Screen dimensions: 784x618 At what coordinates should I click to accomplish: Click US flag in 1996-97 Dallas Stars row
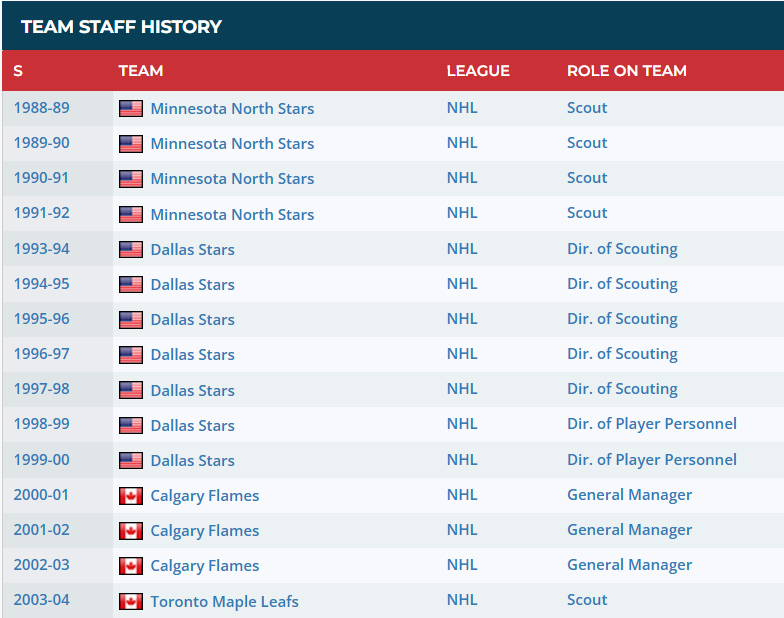[x=131, y=354]
